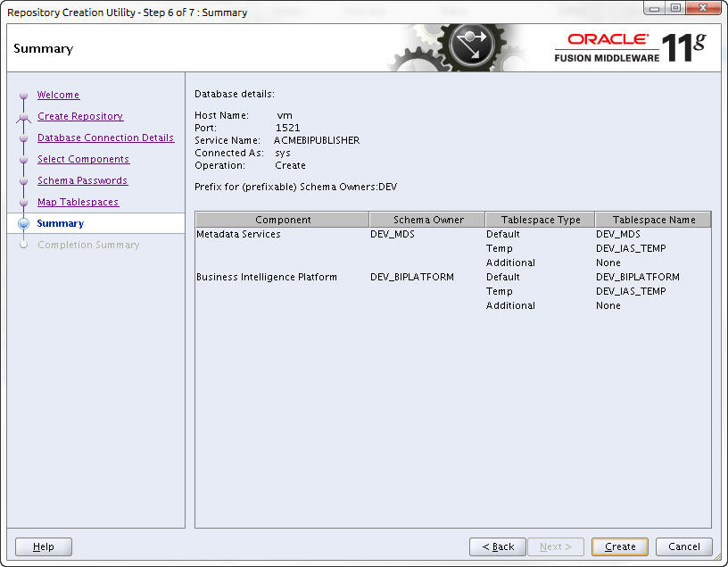Click Database Connection Details bullet icon
The image size is (728, 567).
coord(24,138)
